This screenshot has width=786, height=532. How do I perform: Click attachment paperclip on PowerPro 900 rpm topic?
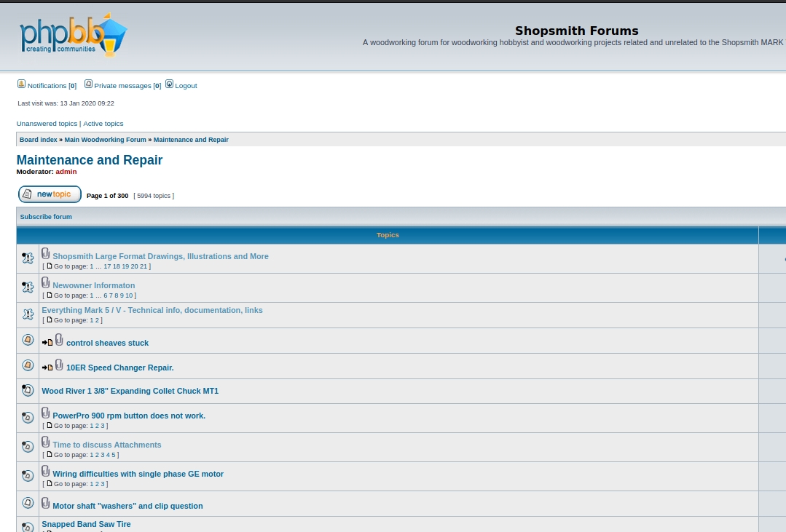coord(46,413)
